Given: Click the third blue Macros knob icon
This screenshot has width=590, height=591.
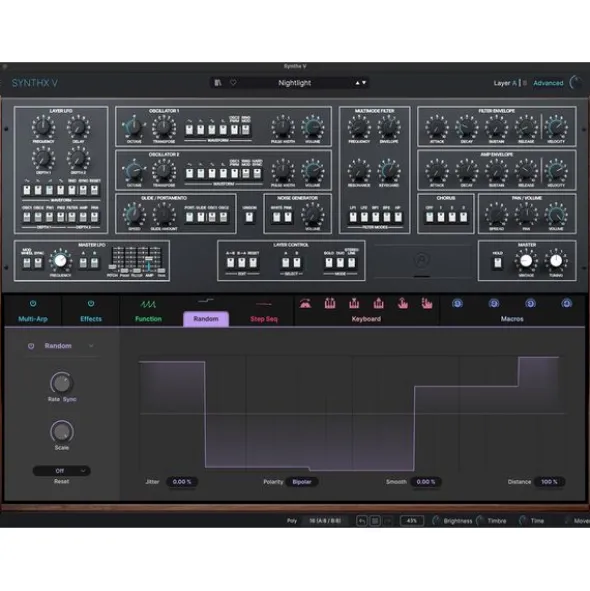Looking at the screenshot, I should point(530,303).
